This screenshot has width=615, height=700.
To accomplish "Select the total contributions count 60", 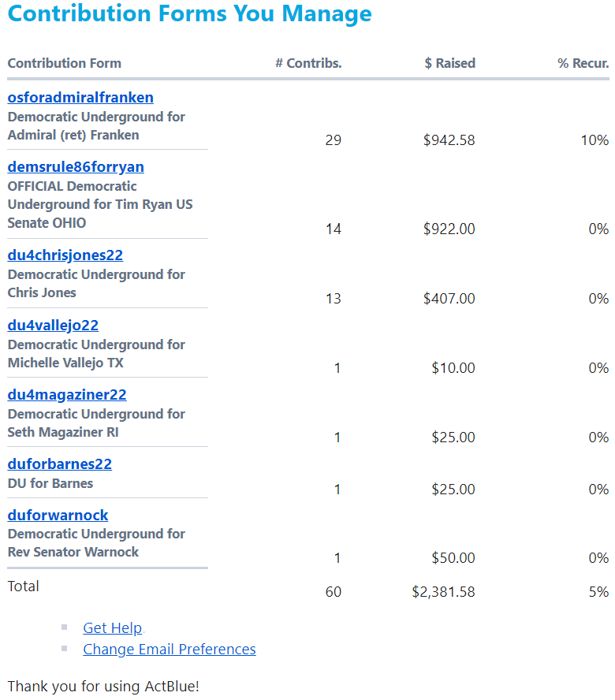I will pos(334,592).
